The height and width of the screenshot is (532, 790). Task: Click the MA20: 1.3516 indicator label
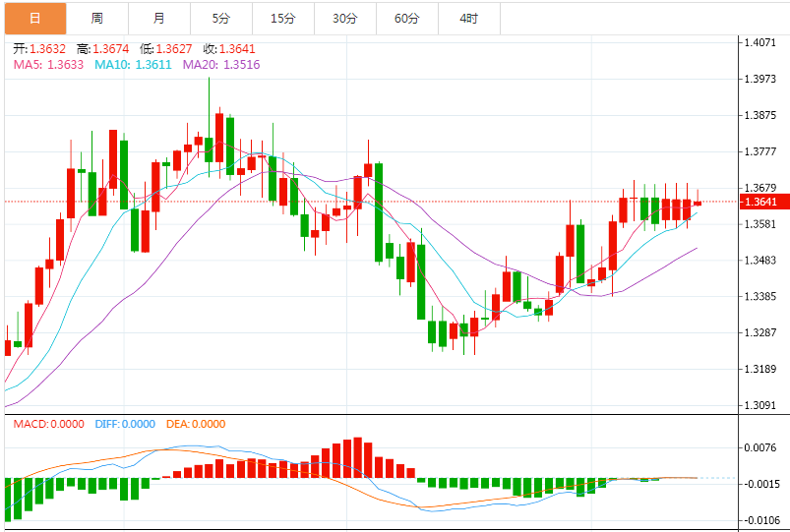tap(221, 65)
